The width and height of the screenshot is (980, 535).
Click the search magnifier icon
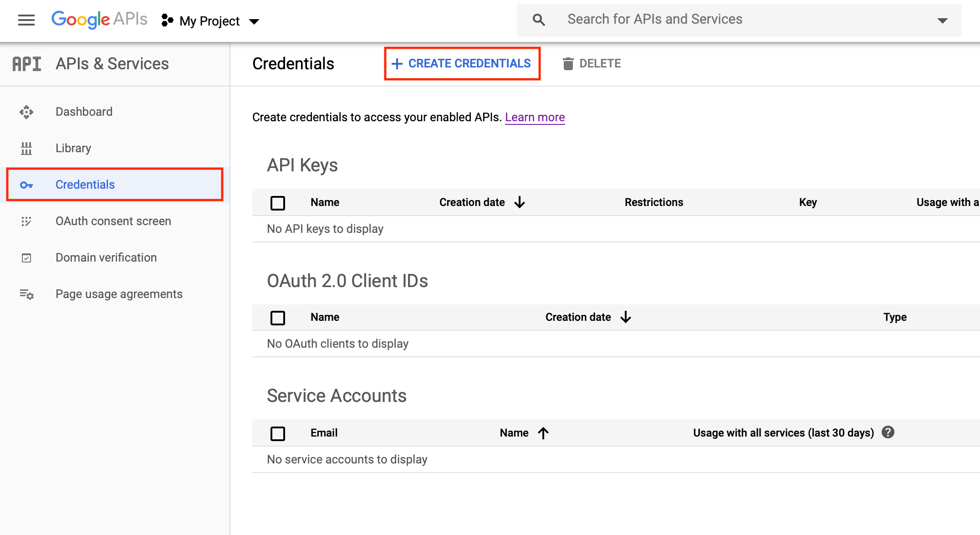[x=539, y=20]
